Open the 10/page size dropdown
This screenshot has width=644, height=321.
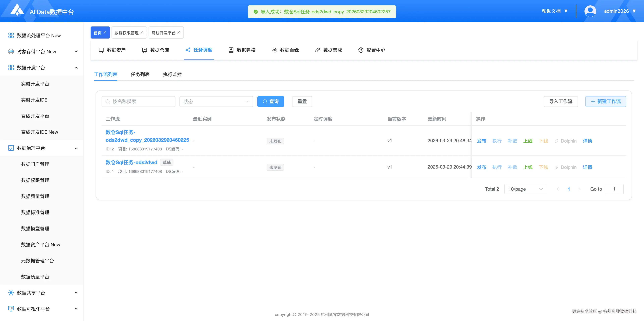point(525,189)
